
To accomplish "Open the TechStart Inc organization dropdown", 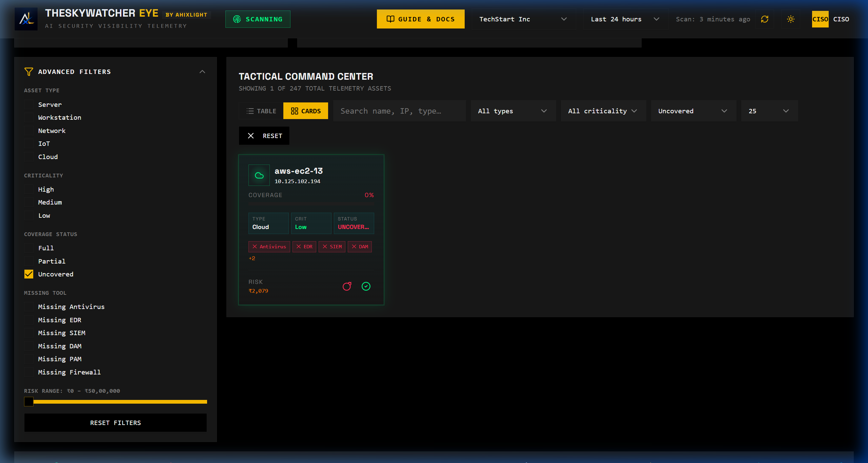I will (524, 19).
